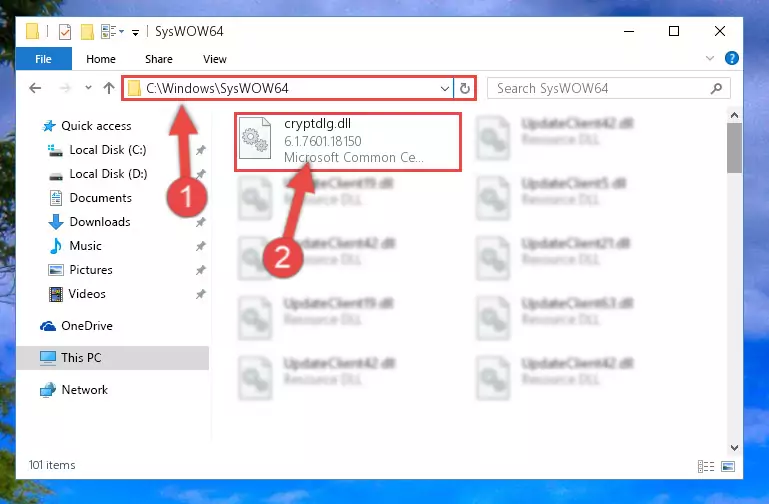The image size is (769, 504).
Task: Click version text 6.1.7601.18150
Action: click(323, 141)
